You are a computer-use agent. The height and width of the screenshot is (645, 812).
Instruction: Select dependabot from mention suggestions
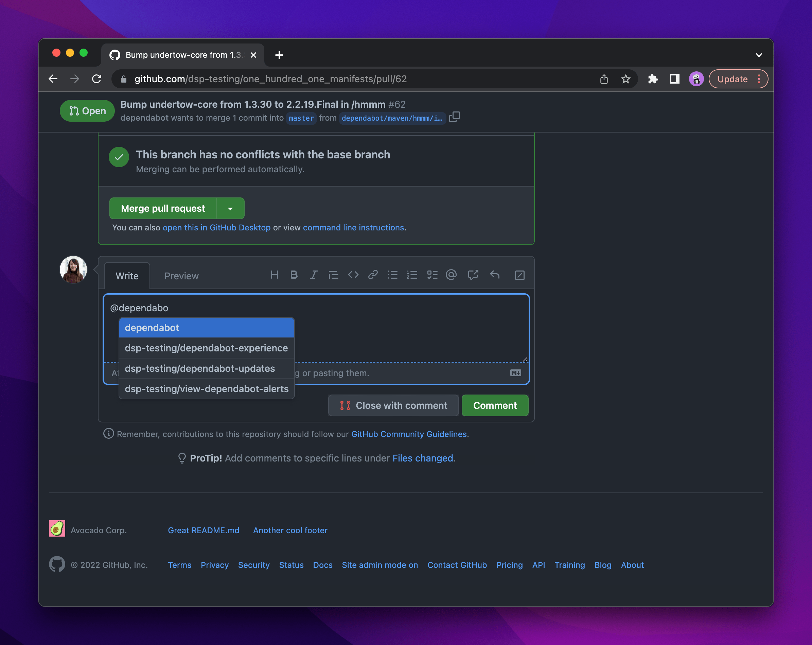click(x=207, y=328)
